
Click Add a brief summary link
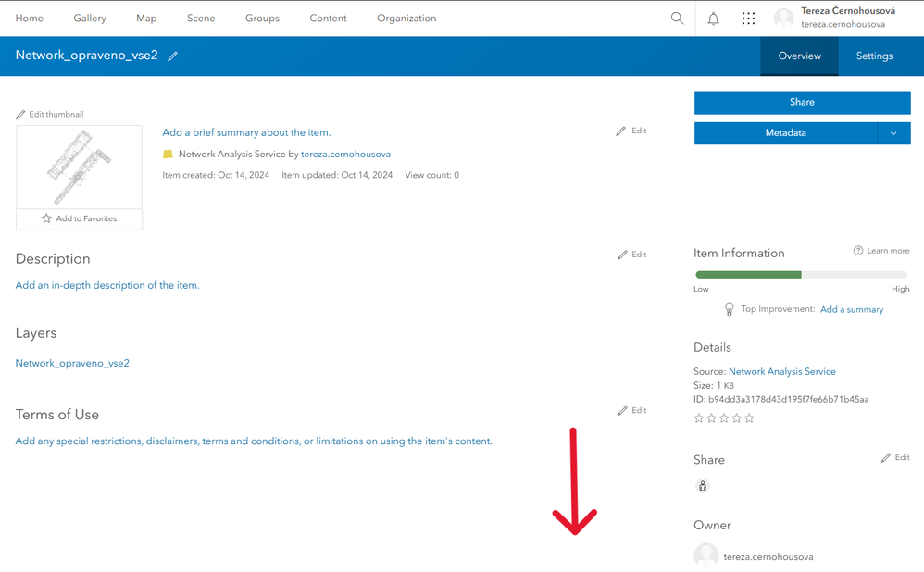246,132
